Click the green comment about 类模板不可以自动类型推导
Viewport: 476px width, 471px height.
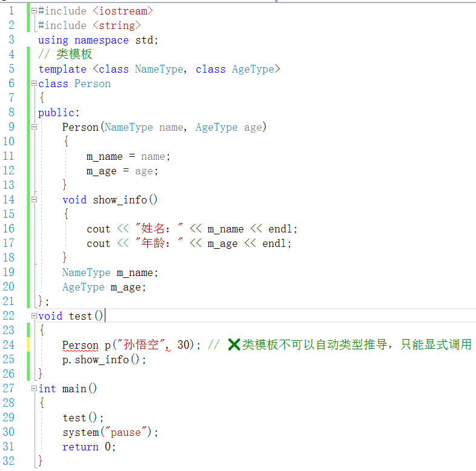point(340,344)
